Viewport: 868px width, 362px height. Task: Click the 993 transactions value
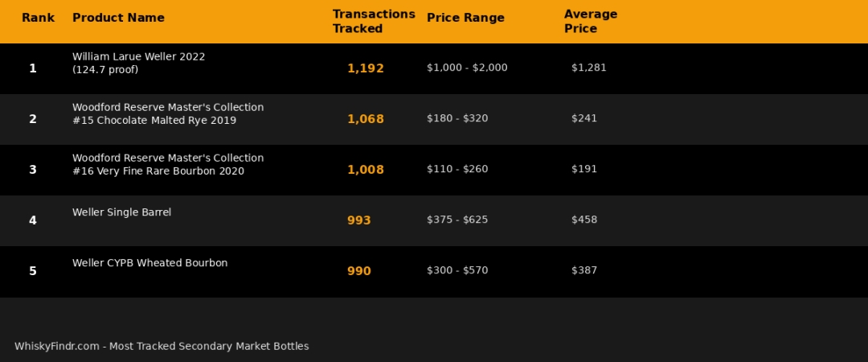pyautogui.click(x=358, y=220)
